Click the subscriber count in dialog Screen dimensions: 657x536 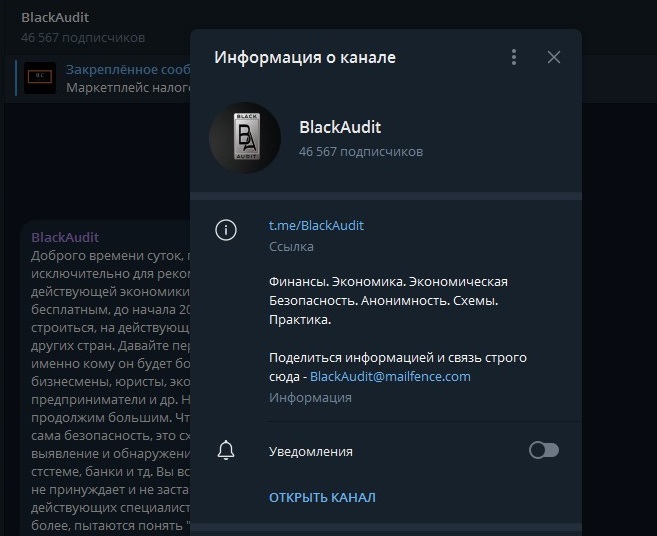361,151
